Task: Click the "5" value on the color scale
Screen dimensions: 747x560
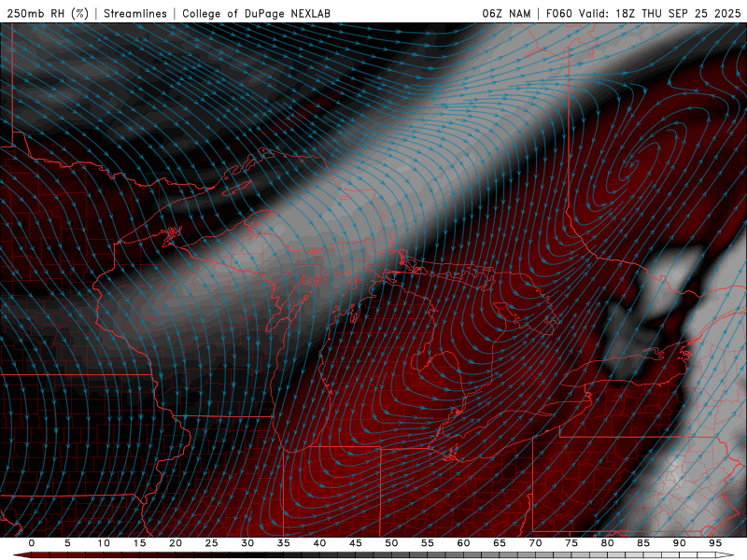Action: 67,543
